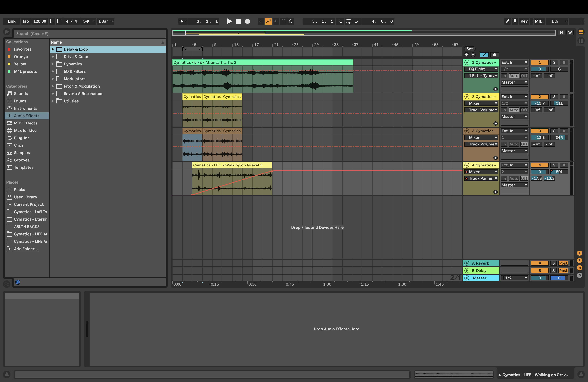Toggle the metronome icon
Image resolution: width=588 pixels, height=382 pixels.
pos(86,21)
